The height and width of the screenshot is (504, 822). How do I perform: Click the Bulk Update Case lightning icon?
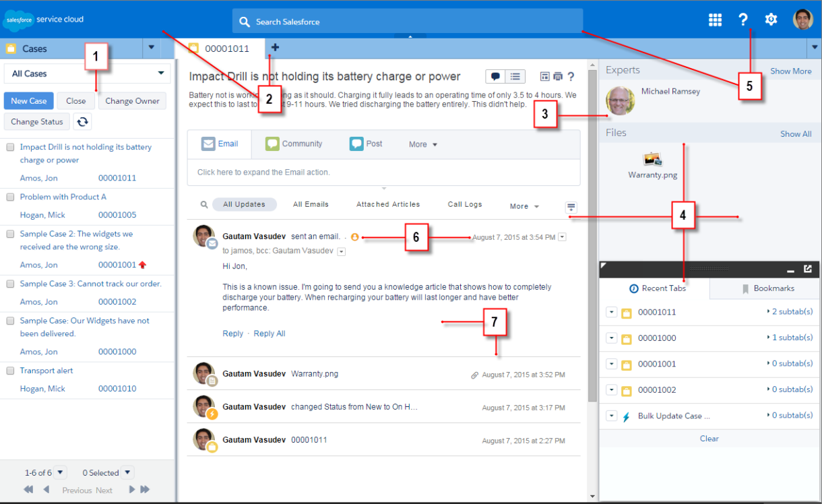626,416
